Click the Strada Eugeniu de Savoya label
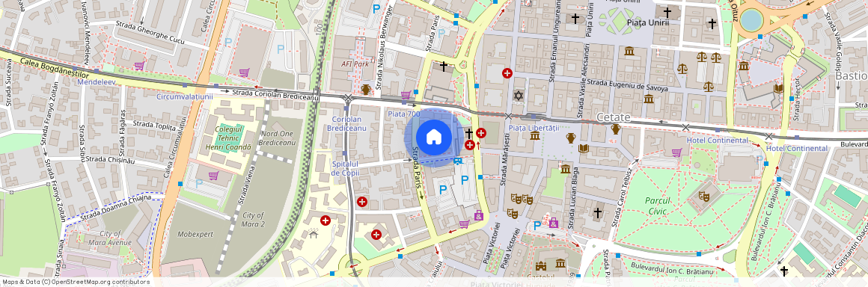The width and height of the screenshot is (868, 287). click(628, 85)
